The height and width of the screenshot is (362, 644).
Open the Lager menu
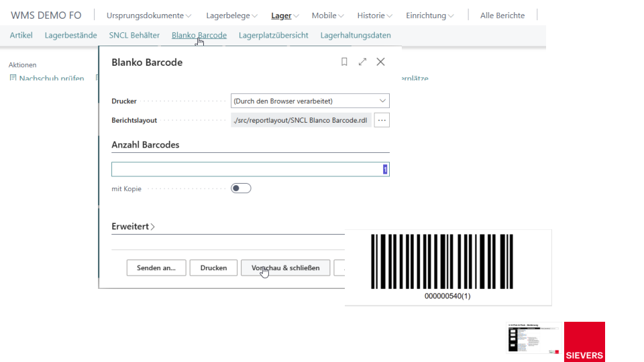click(x=285, y=15)
